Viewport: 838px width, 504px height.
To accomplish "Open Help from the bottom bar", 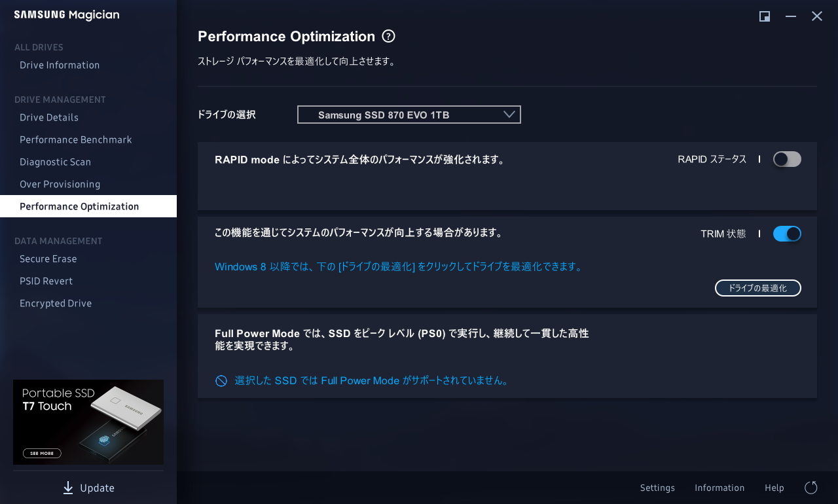I will point(774,488).
